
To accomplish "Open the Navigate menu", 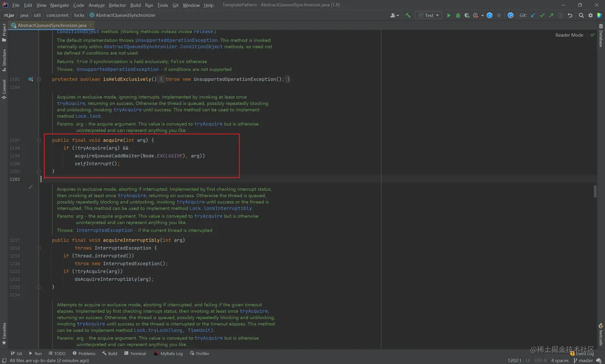I will click(59, 5).
